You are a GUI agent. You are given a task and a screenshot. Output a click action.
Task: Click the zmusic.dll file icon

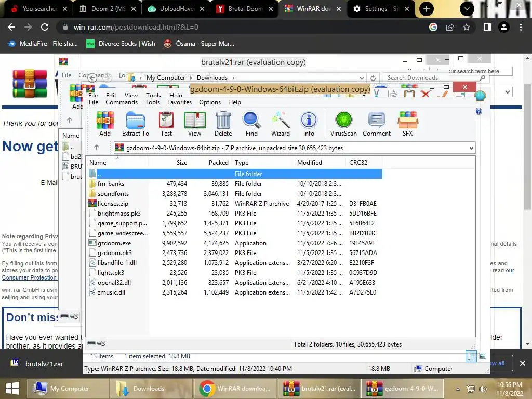coord(92,292)
